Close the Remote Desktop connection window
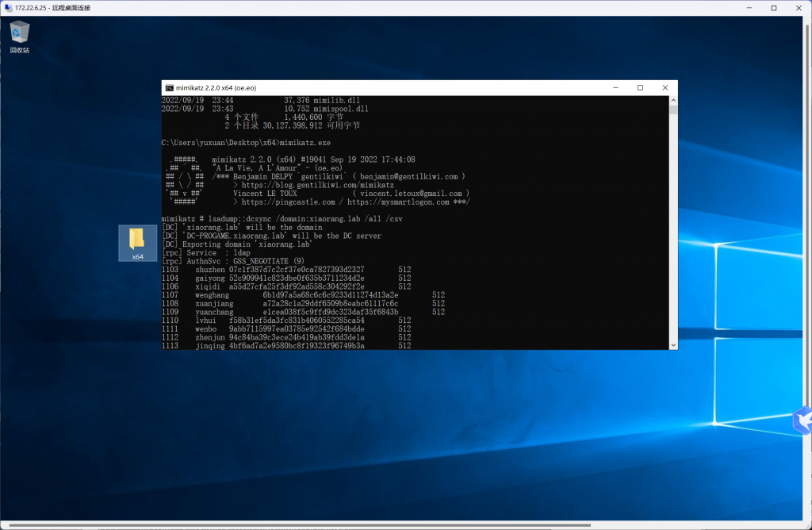 click(x=799, y=8)
